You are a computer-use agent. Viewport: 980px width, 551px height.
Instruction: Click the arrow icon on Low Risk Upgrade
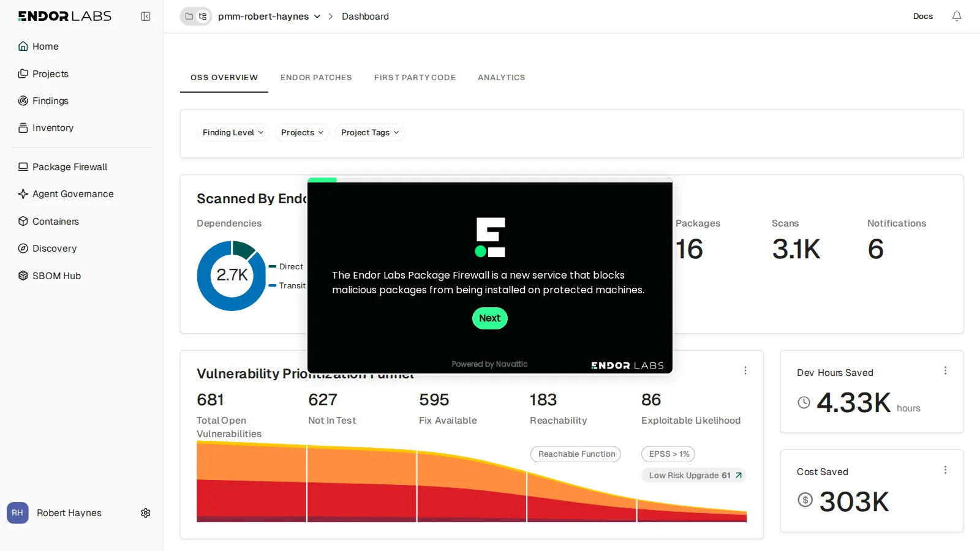pos(739,476)
